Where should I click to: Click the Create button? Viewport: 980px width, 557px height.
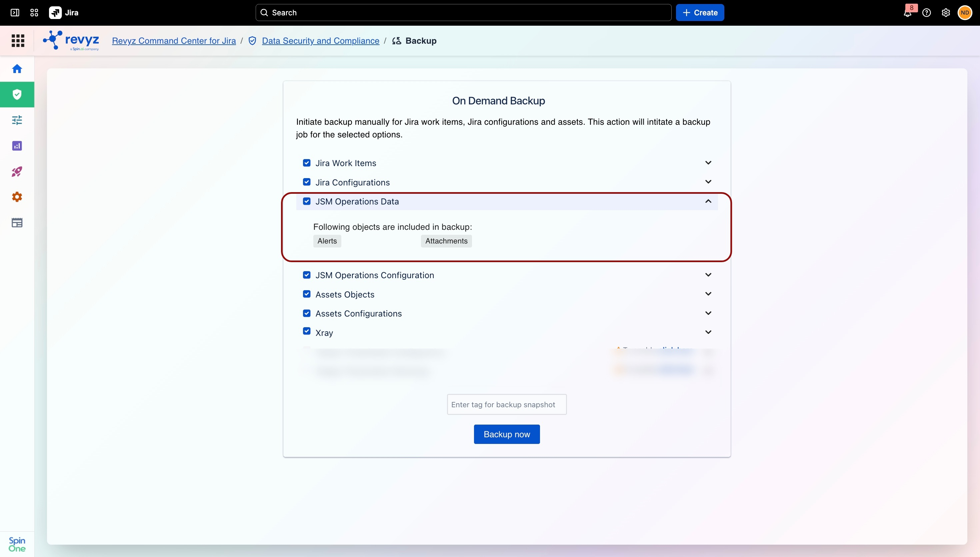pyautogui.click(x=700, y=13)
